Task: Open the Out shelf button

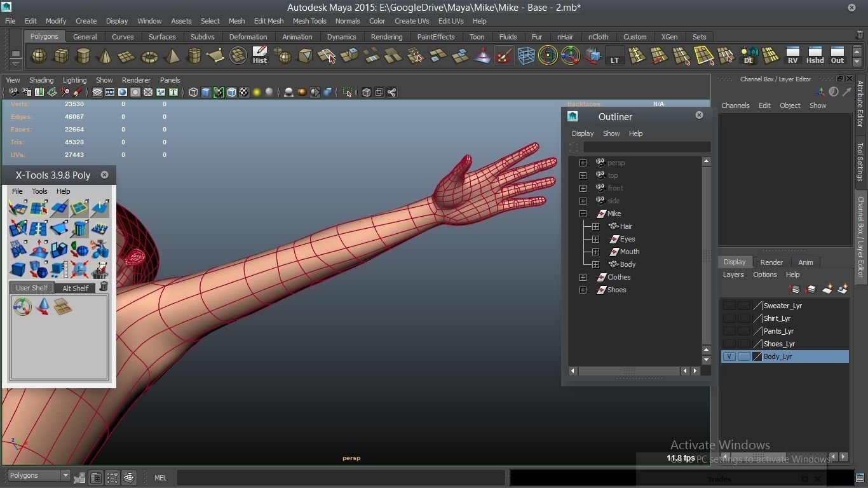Action: (837, 56)
